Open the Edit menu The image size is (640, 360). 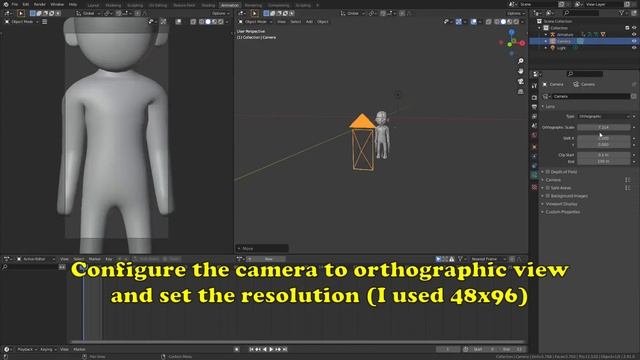(26, 4)
